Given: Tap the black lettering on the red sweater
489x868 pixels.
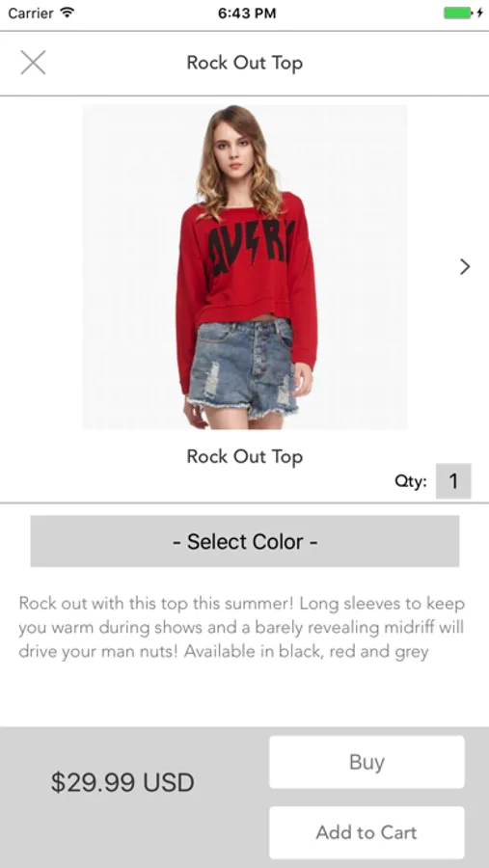Looking at the screenshot, I should point(249,246).
